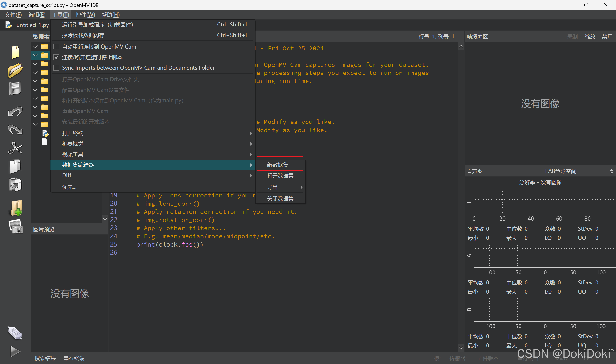Click the editor scrollbar down arrow

click(461, 347)
